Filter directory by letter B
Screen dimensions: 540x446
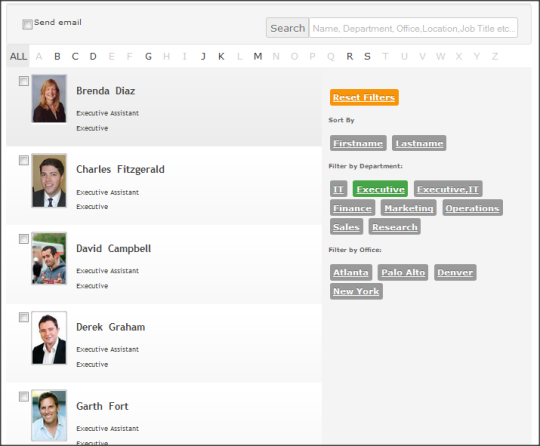click(57, 56)
